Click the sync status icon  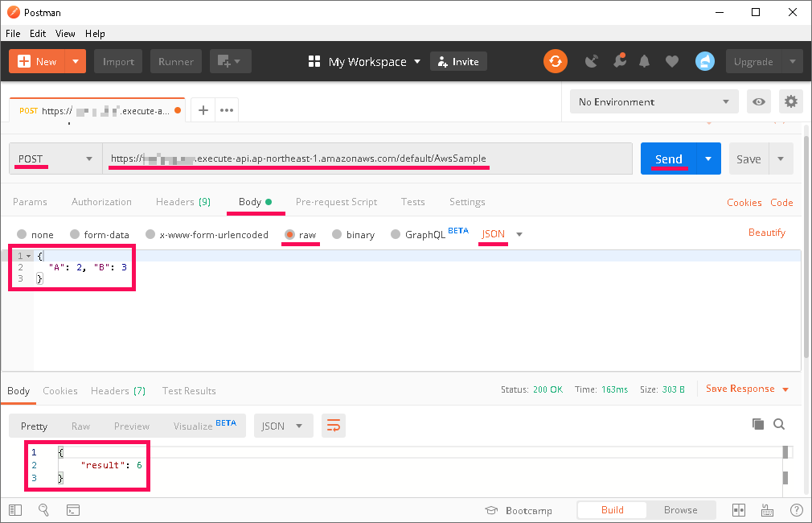556,62
